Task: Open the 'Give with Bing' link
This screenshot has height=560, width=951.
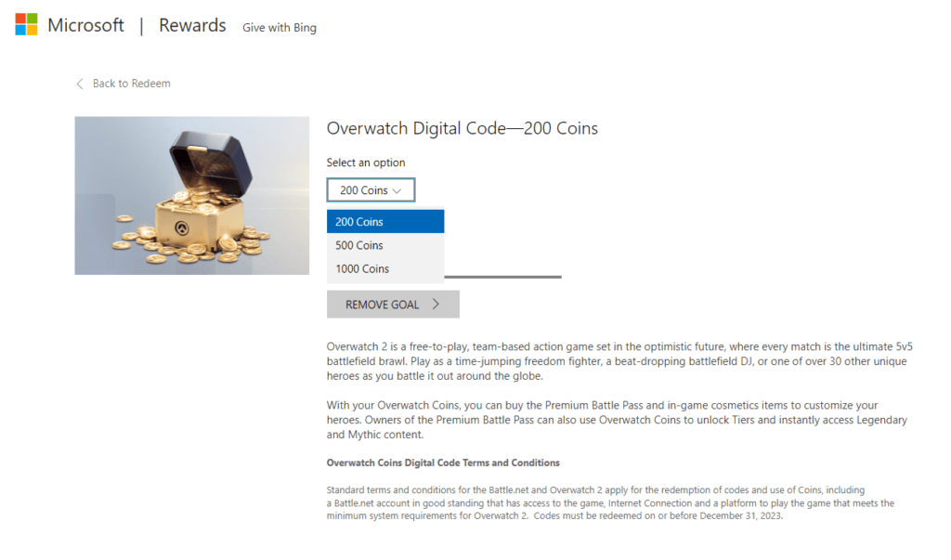Action: point(279,28)
